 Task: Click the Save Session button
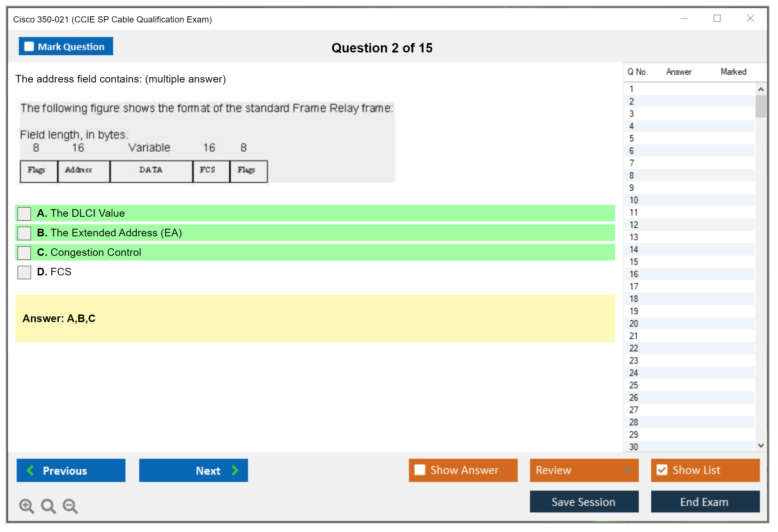[x=584, y=502]
